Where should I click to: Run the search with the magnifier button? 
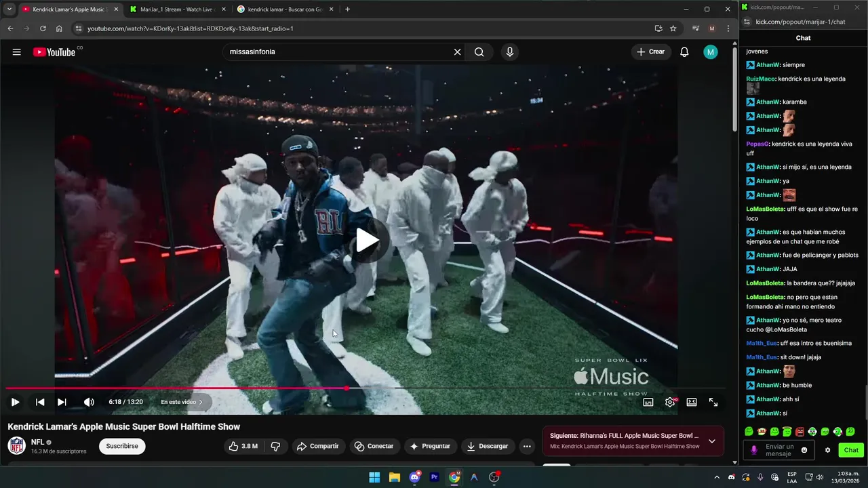(479, 52)
